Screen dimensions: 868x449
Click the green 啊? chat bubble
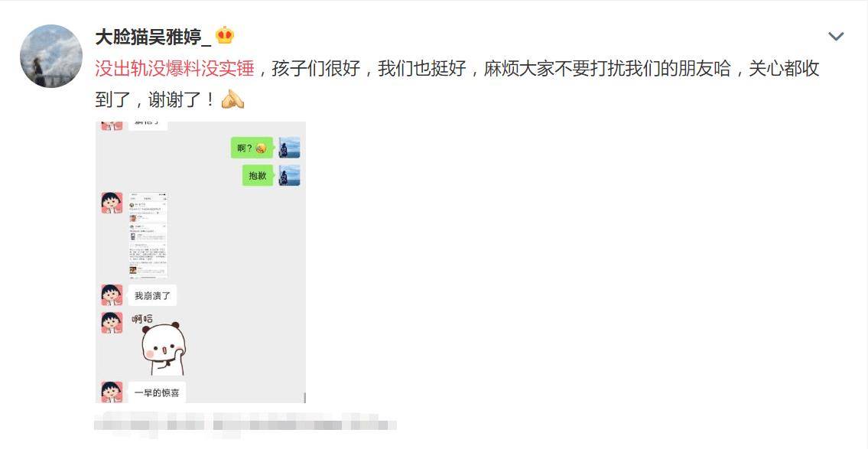coord(252,148)
